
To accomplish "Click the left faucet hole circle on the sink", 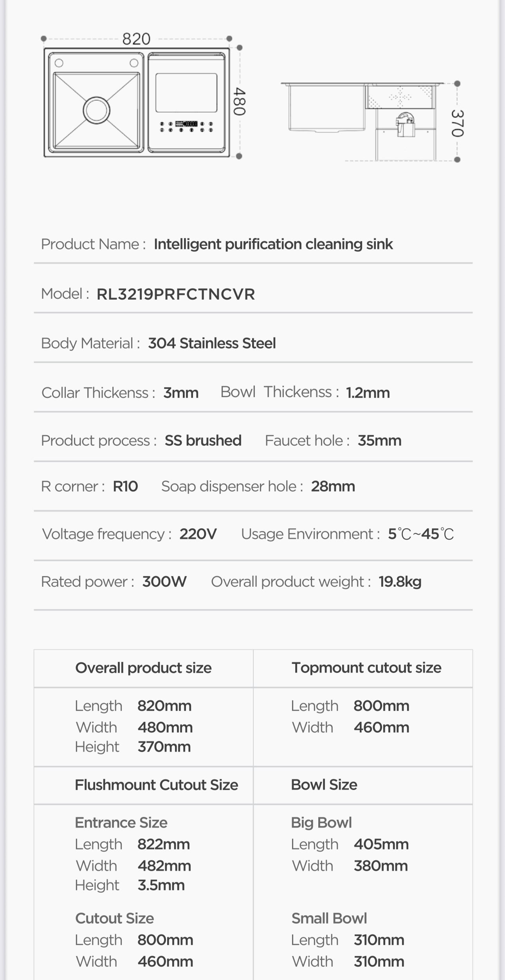I will pyautogui.click(x=59, y=63).
